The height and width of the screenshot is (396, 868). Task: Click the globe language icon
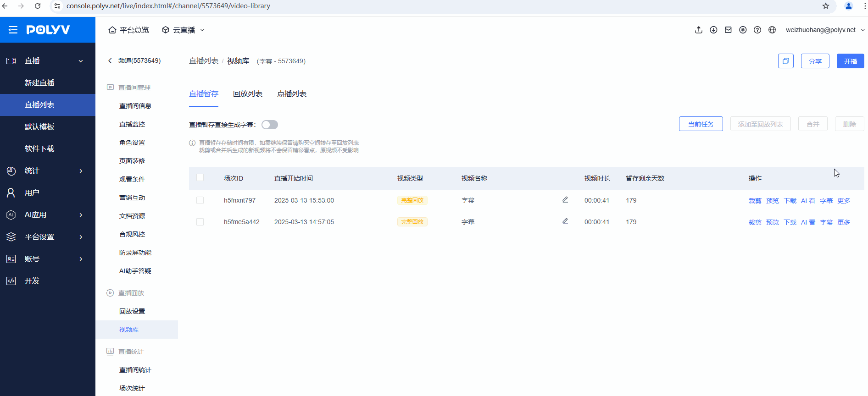pyautogui.click(x=772, y=30)
